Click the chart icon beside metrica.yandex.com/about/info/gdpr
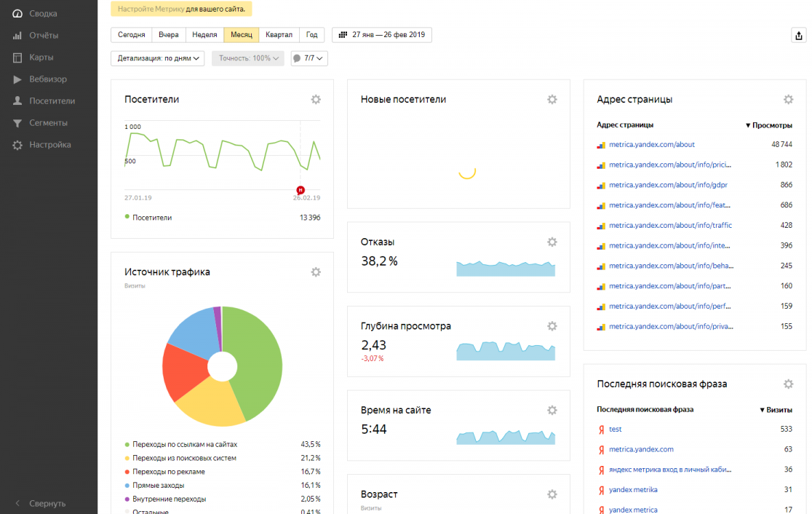Viewport: 812px width, 514px height. coord(601,186)
